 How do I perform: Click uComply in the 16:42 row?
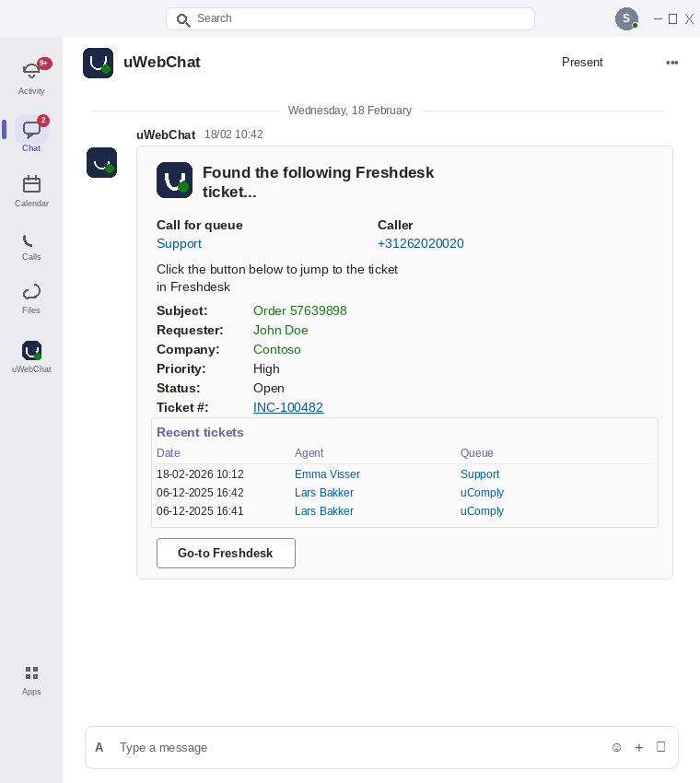tap(482, 493)
